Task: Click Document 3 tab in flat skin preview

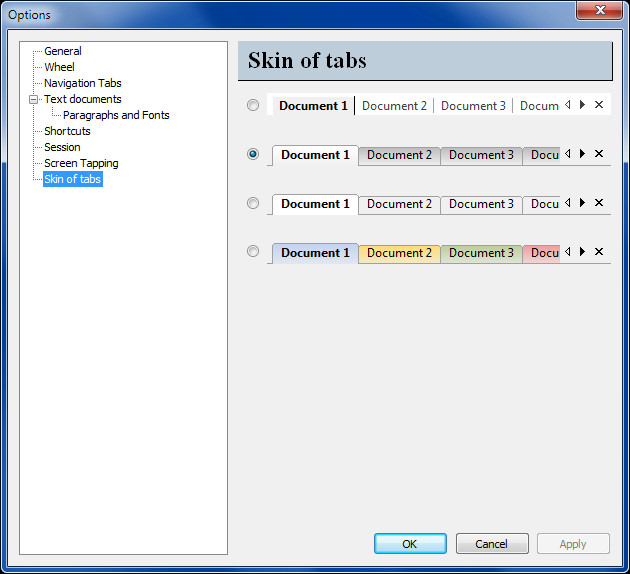Action: point(473,106)
